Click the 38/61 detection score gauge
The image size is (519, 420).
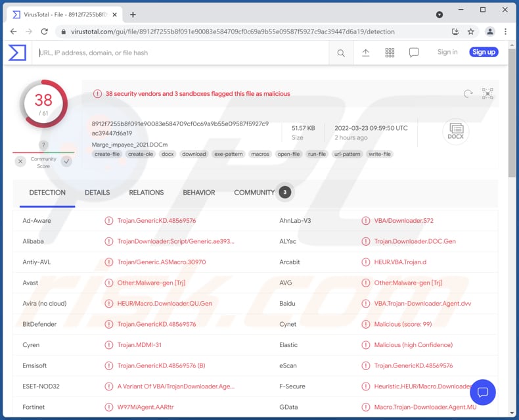coord(43,104)
